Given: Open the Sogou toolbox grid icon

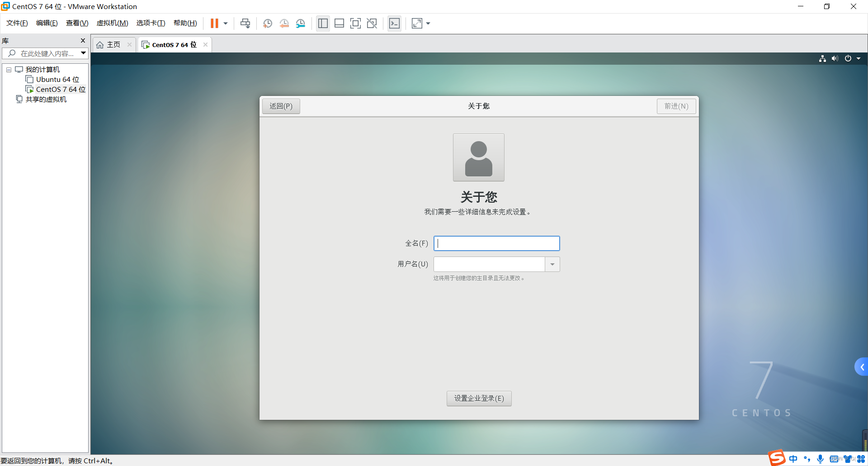Looking at the screenshot, I should [861, 459].
